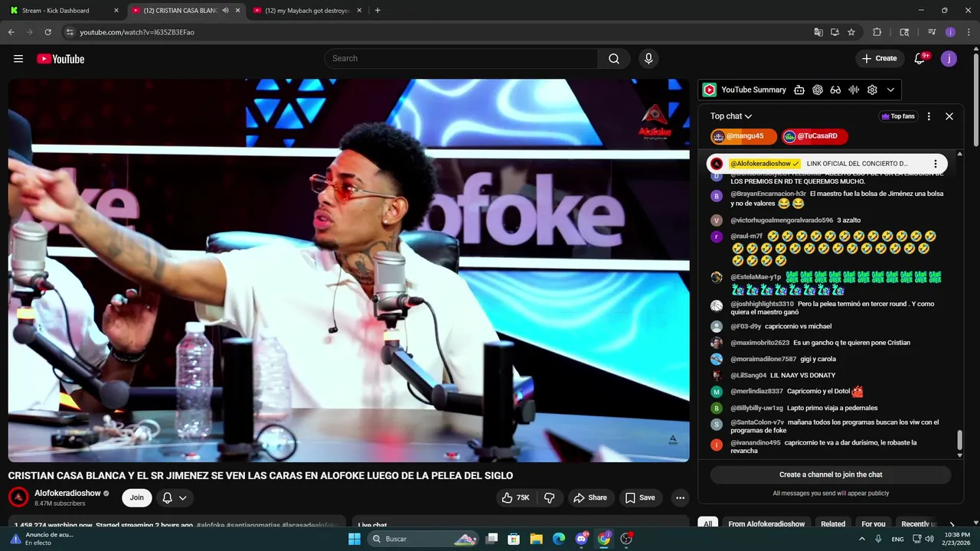Image resolution: width=980 pixels, height=551 pixels.
Task: Go back to previous page
Action: point(11,32)
